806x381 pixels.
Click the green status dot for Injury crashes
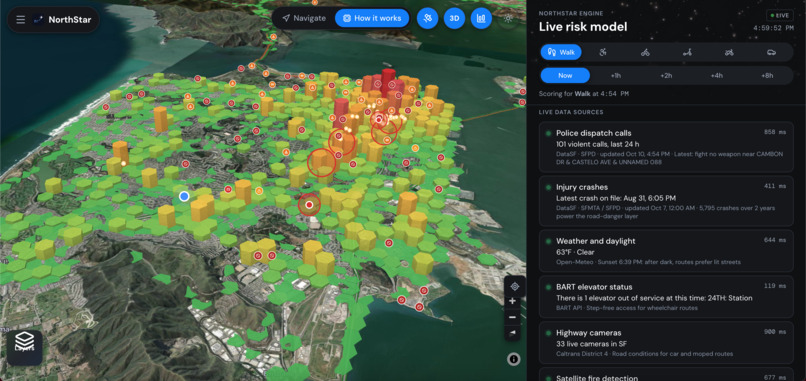coord(548,187)
